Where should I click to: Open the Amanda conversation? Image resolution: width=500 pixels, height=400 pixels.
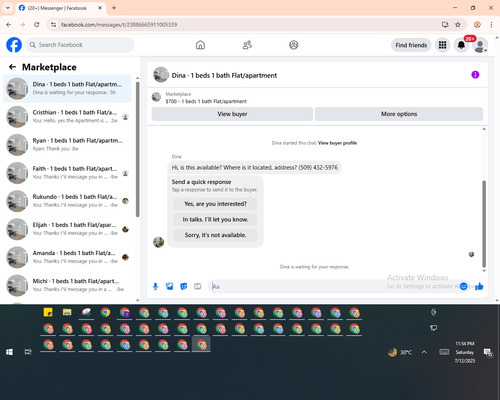click(x=67, y=257)
